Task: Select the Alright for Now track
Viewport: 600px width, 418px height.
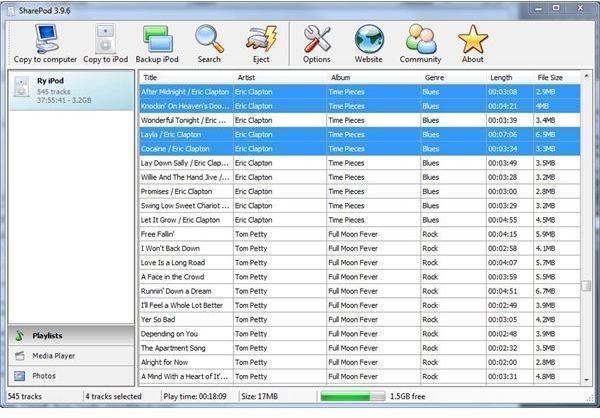Action: click(360, 362)
